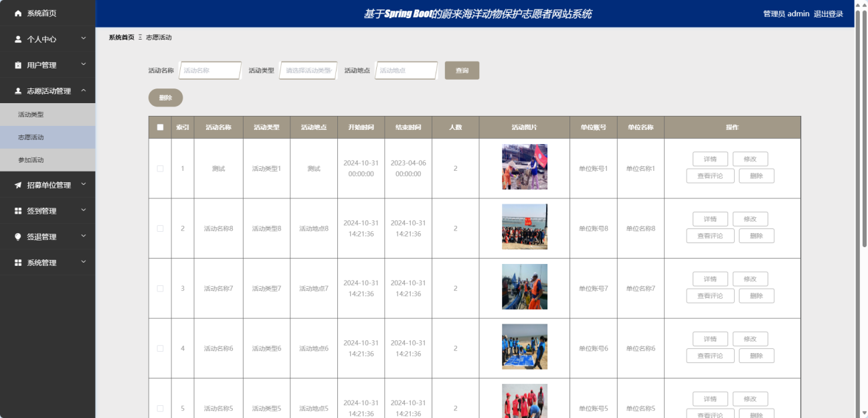
Task: Click 查看评论 for the 活动名称8 row
Action: coord(710,236)
